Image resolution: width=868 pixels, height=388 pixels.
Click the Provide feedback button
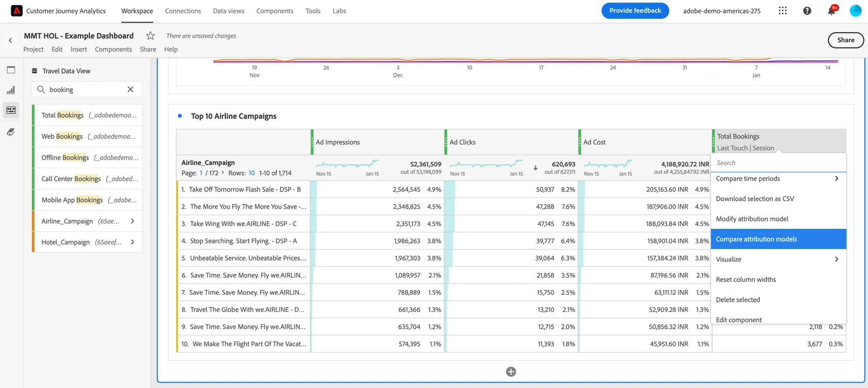coord(635,11)
